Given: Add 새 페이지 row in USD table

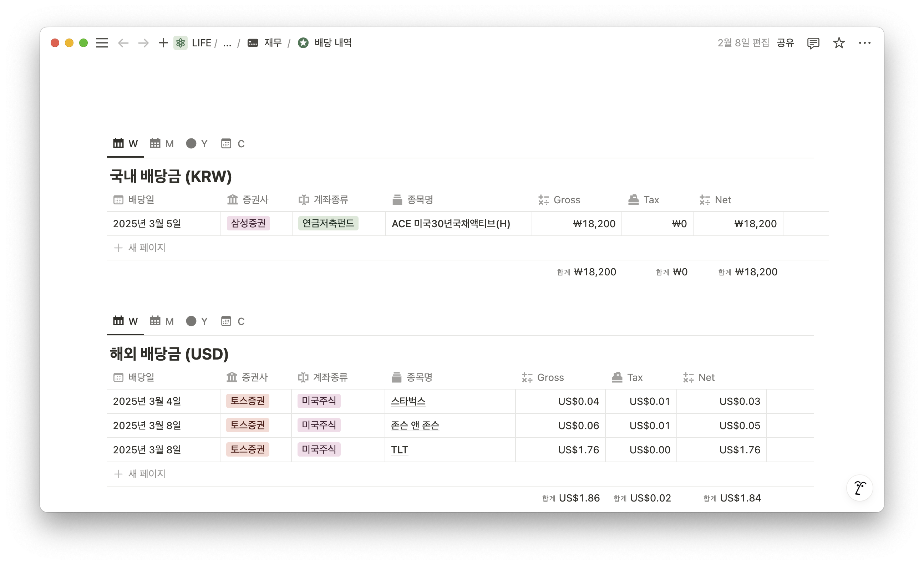Looking at the screenshot, I should [x=146, y=474].
